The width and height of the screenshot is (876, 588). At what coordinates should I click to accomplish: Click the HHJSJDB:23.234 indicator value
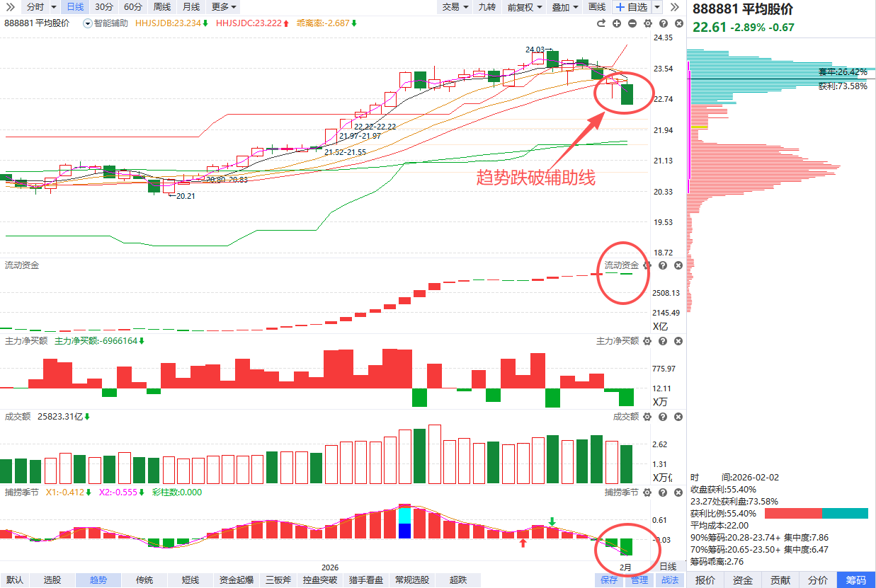167,23
